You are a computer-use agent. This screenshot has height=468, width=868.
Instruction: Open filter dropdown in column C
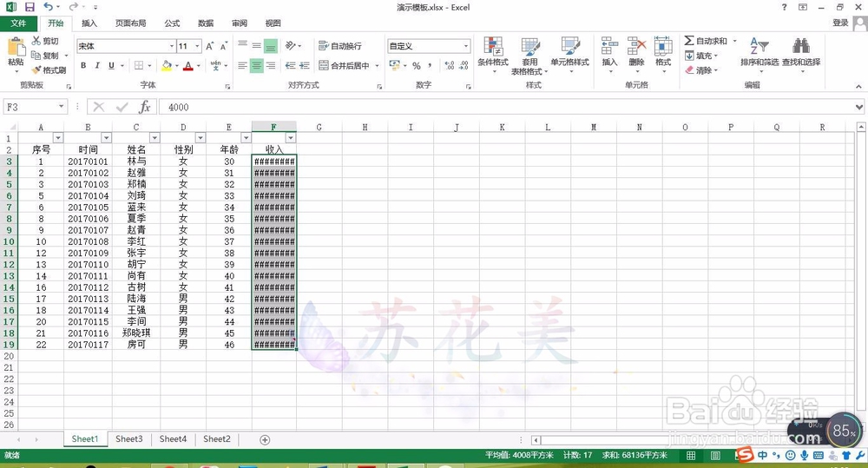[x=155, y=138]
